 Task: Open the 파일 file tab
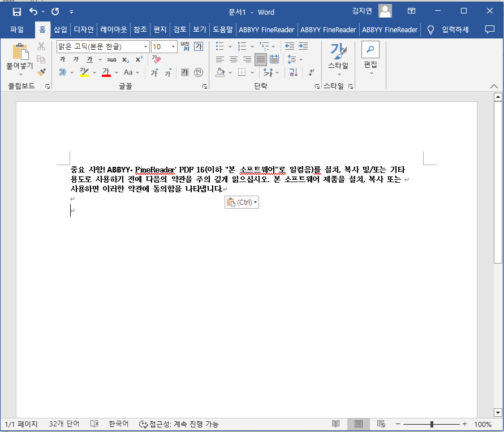[17, 29]
